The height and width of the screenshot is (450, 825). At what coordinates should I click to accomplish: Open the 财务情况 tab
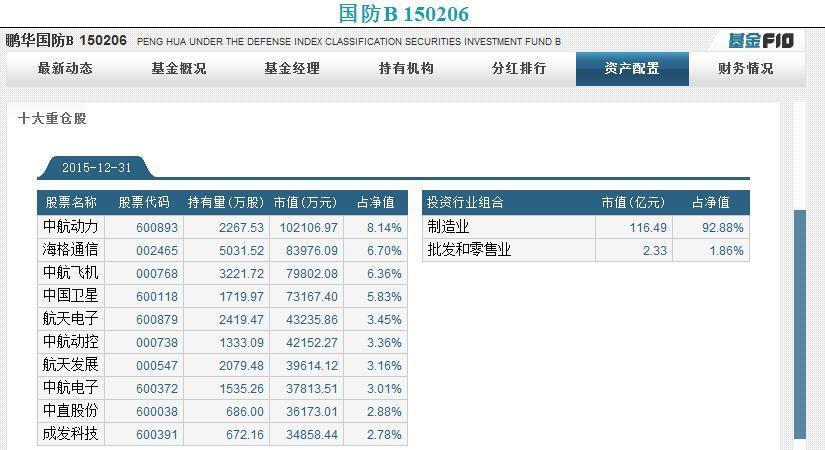746,68
